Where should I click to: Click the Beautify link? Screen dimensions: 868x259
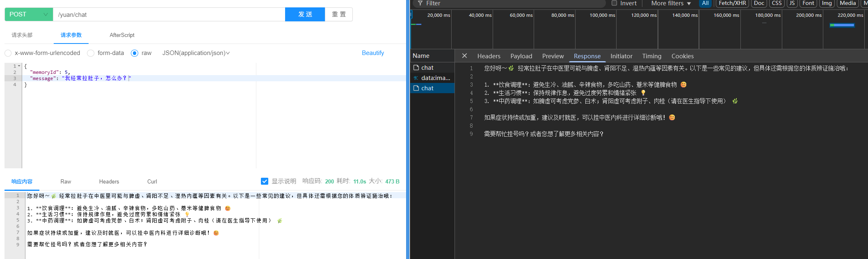372,53
